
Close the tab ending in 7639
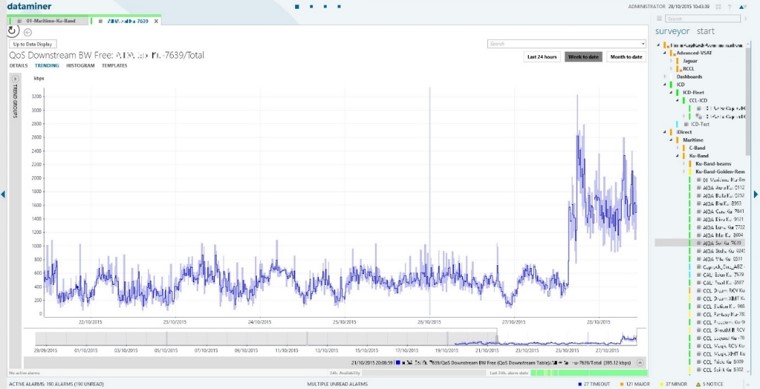coord(156,21)
